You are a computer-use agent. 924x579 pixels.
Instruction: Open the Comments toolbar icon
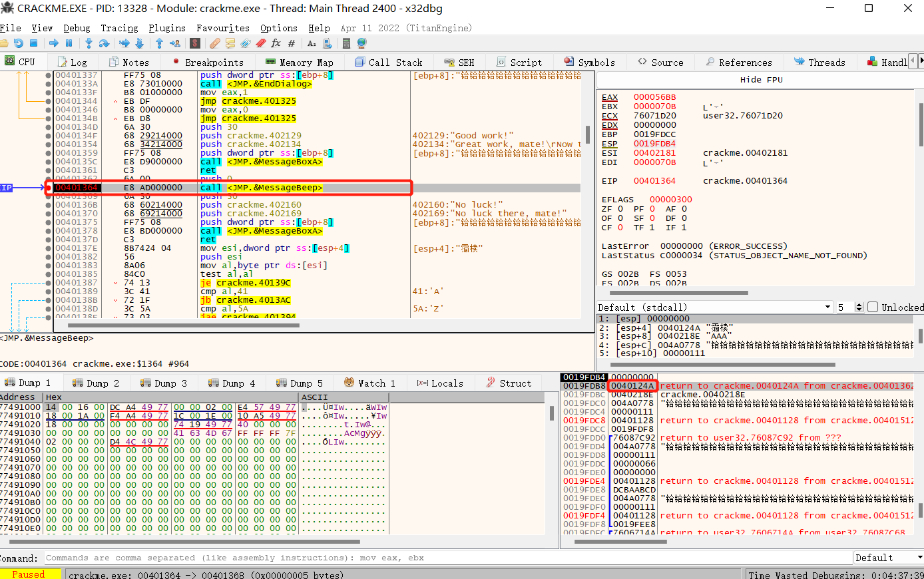tap(230, 43)
